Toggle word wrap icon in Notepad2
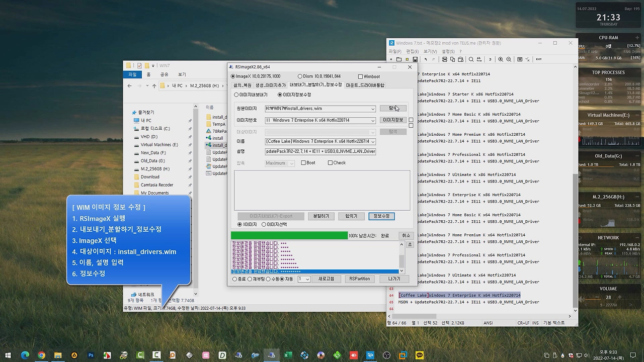 (x=490, y=59)
